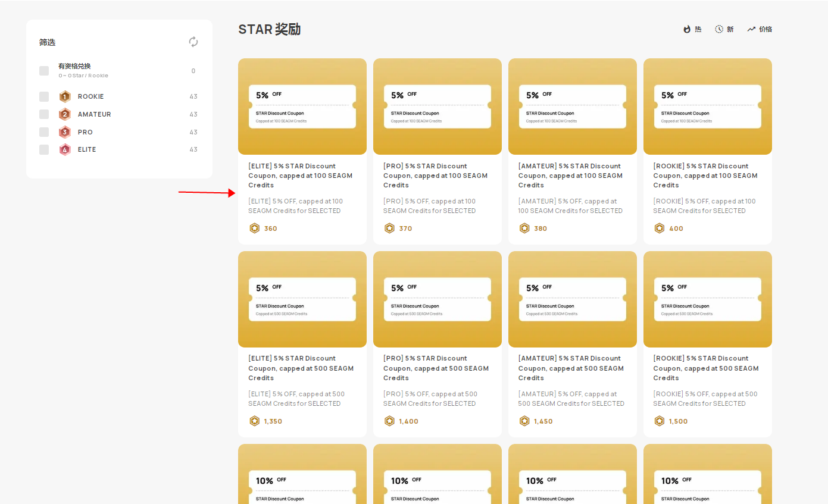Open ROOKIE 5% coupon capped at 500 title
Screen dimensions: 828x504
tap(706, 368)
